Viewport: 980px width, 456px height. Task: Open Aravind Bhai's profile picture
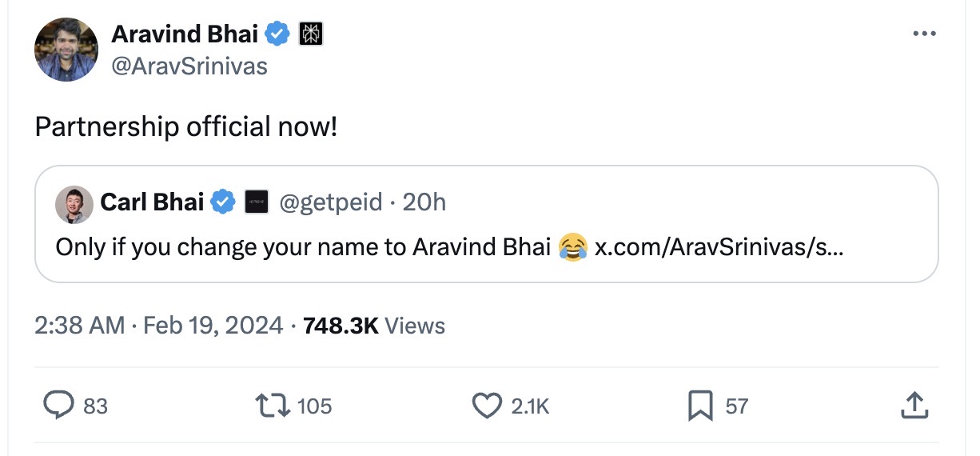[66, 49]
